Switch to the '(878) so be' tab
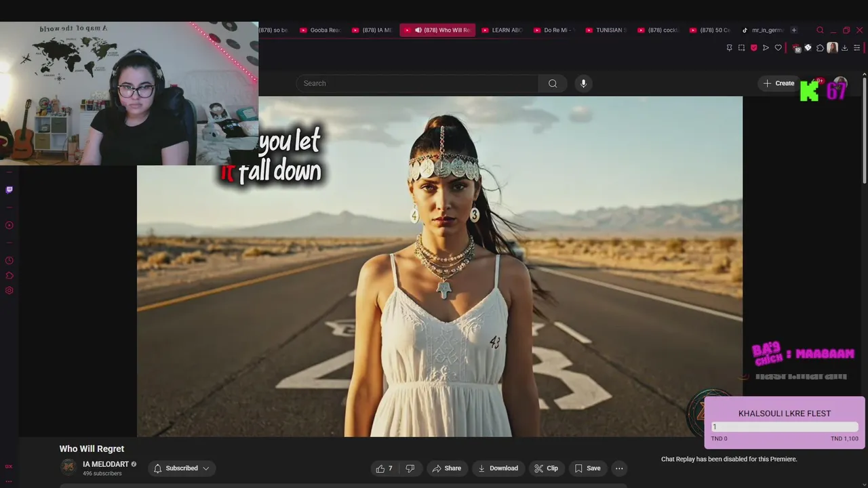The image size is (868, 488). click(275, 30)
